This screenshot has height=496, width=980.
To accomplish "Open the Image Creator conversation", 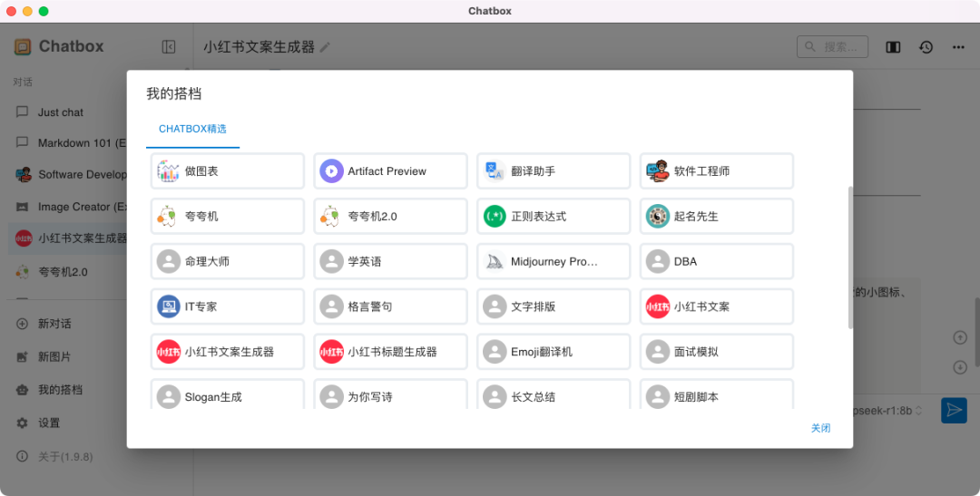I will (x=69, y=207).
